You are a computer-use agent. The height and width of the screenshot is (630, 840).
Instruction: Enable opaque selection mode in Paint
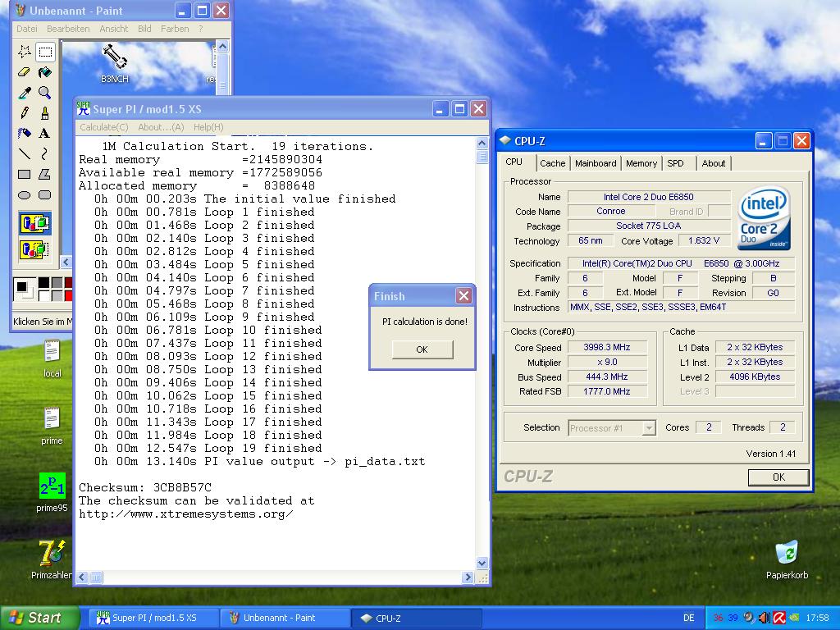pos(34,222)
